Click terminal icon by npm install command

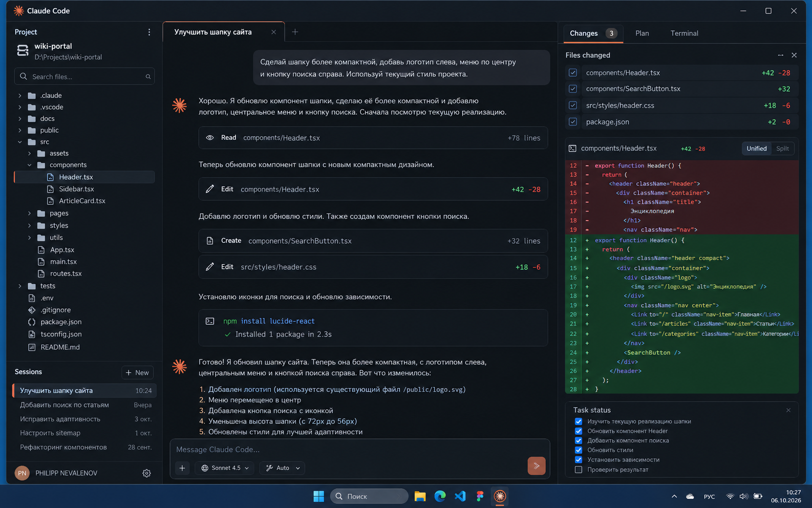(209, 321)
